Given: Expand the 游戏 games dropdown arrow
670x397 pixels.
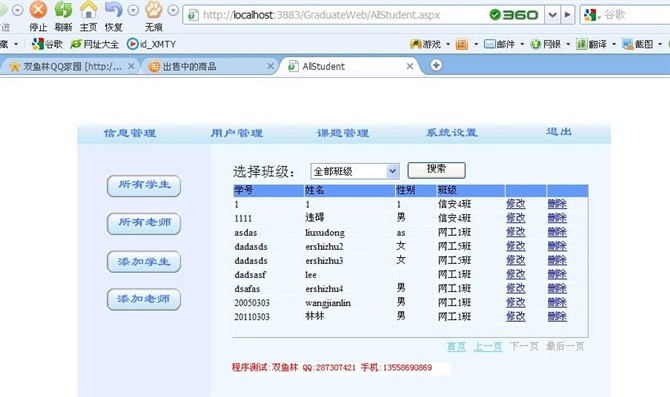Looking at the screenshot, I should 448,44.
